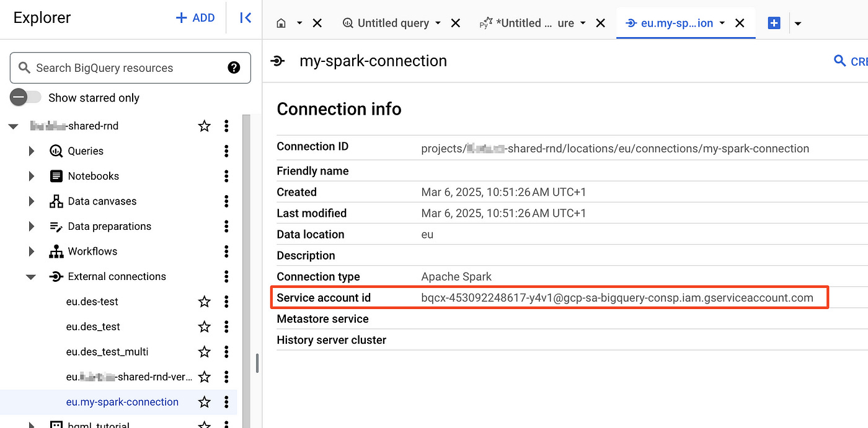Image resolution: width=868 pixels, height=428 pixels.
Task: Unstar the eu.des-test connection
Action: [x=204, y=301]
